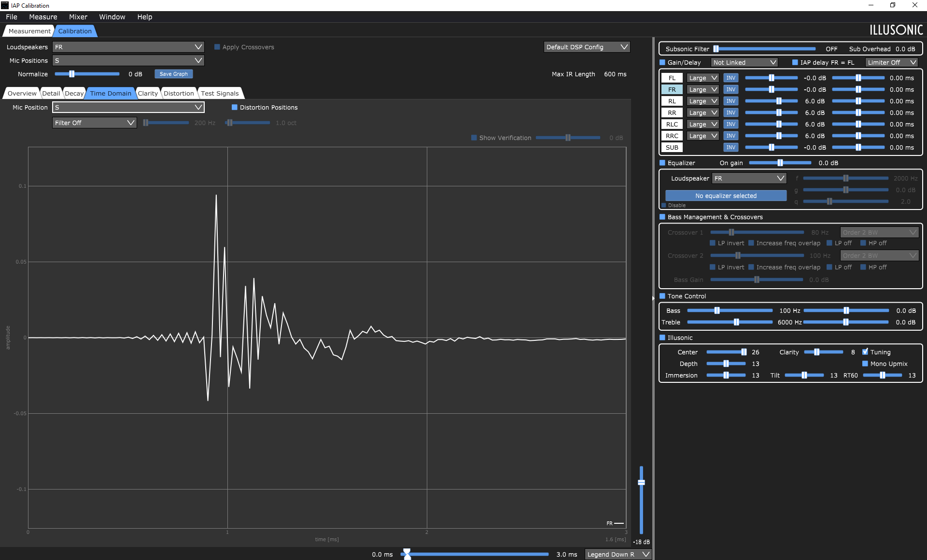The width and height of the screenshot is (927, 560).
Task: Click the Center slider in Illusonic panel
Action: pyautogui.click(x=727, y=352)
